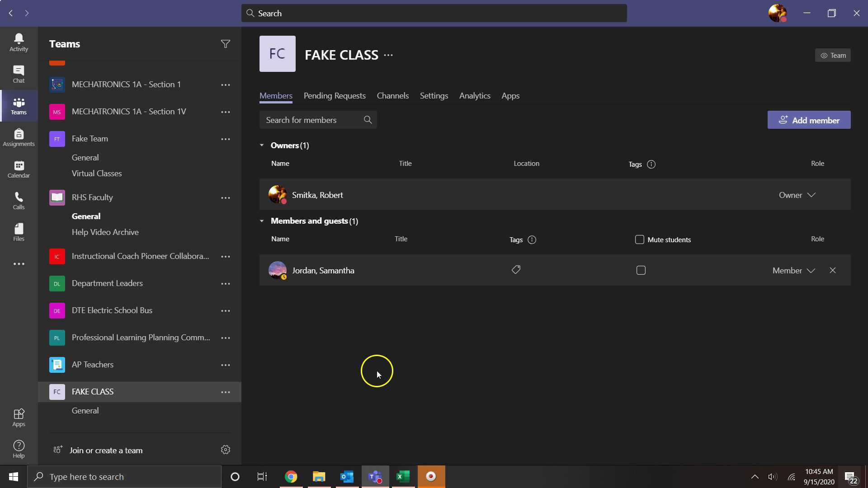Collapse the Owners section
868x488 pixels.
click(262, 145)
